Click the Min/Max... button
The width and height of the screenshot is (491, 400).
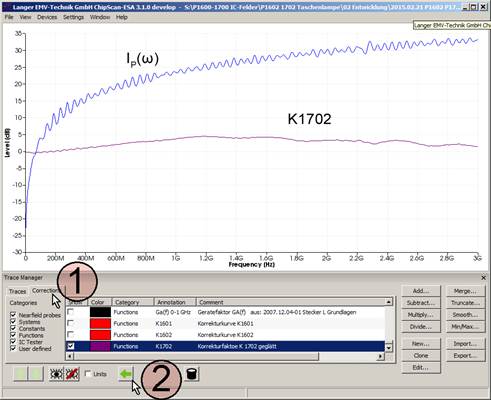[465, 327]
